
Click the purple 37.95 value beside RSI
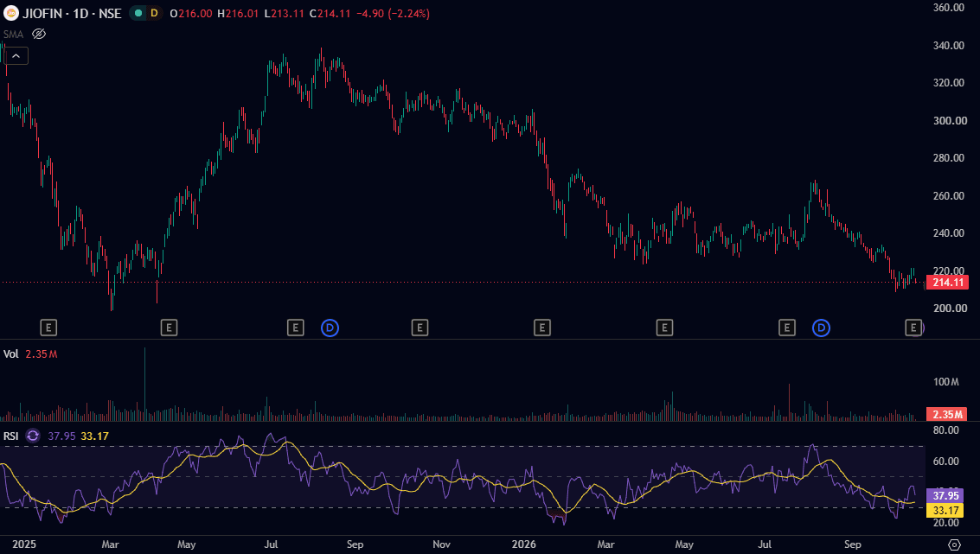pos(62,436)
